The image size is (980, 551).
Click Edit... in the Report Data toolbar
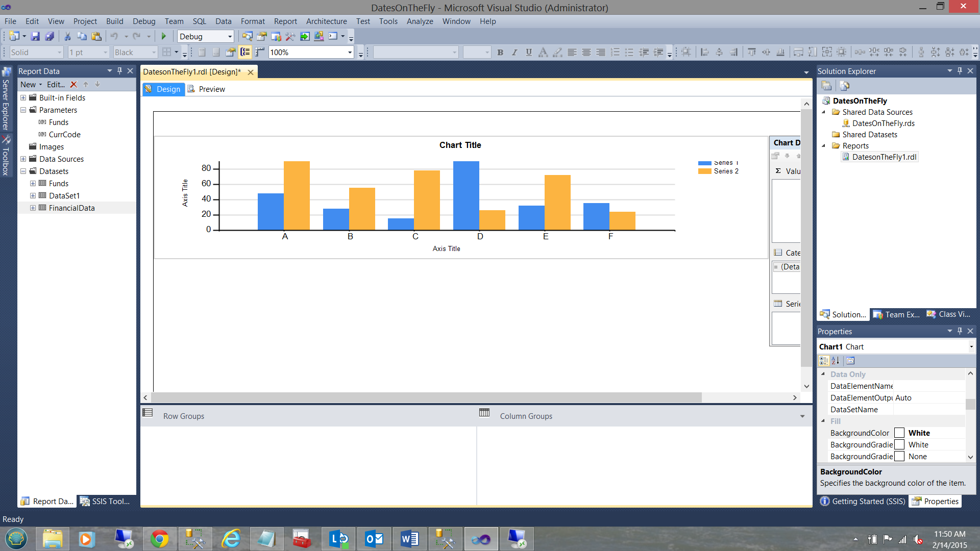click(x=56, y=85)
